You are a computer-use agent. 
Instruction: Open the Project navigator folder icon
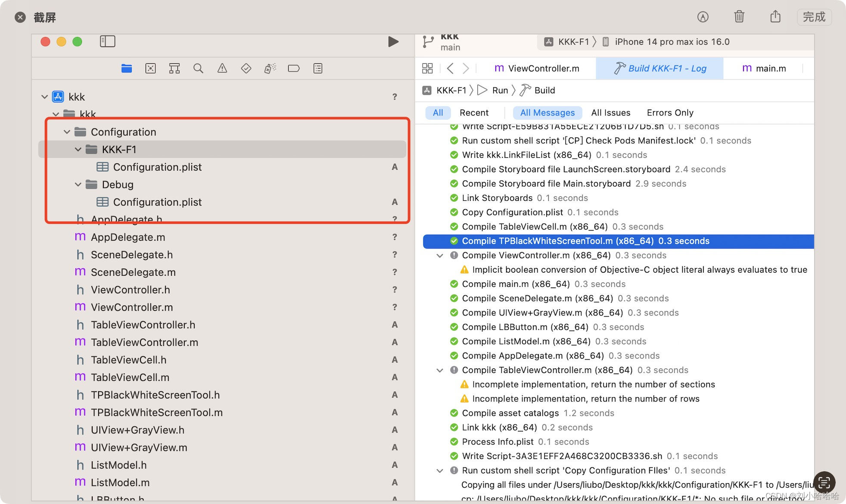126,68
